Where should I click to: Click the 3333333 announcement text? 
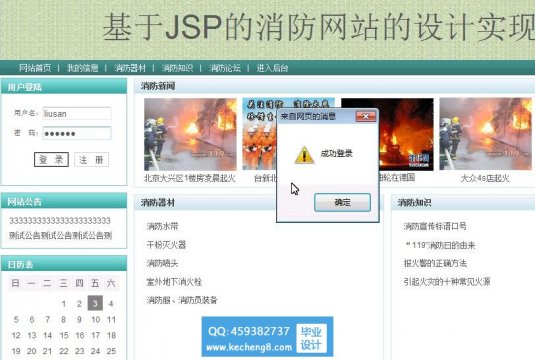[x=60, y=221]
